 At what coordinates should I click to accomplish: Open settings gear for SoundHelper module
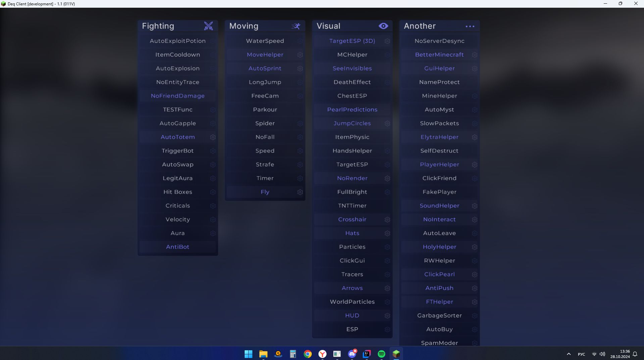(475, 206)
